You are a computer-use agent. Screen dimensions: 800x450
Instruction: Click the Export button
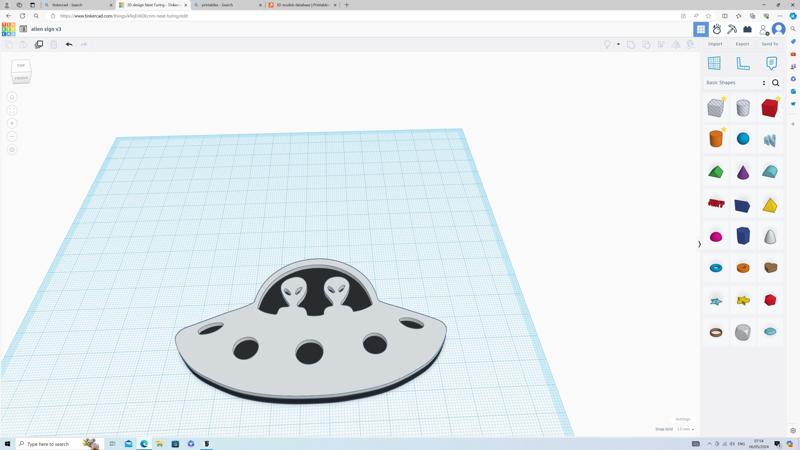pos(742,44)
